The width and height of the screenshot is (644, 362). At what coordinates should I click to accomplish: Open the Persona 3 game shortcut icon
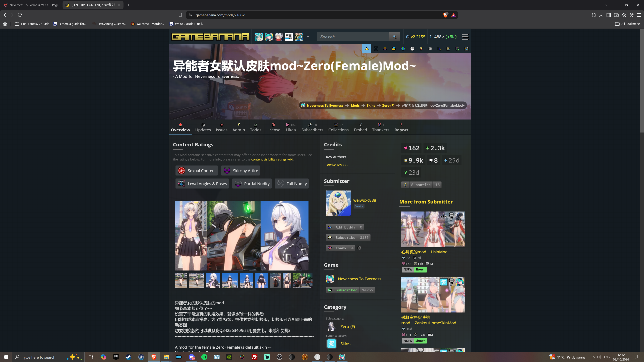pos(289,37)
